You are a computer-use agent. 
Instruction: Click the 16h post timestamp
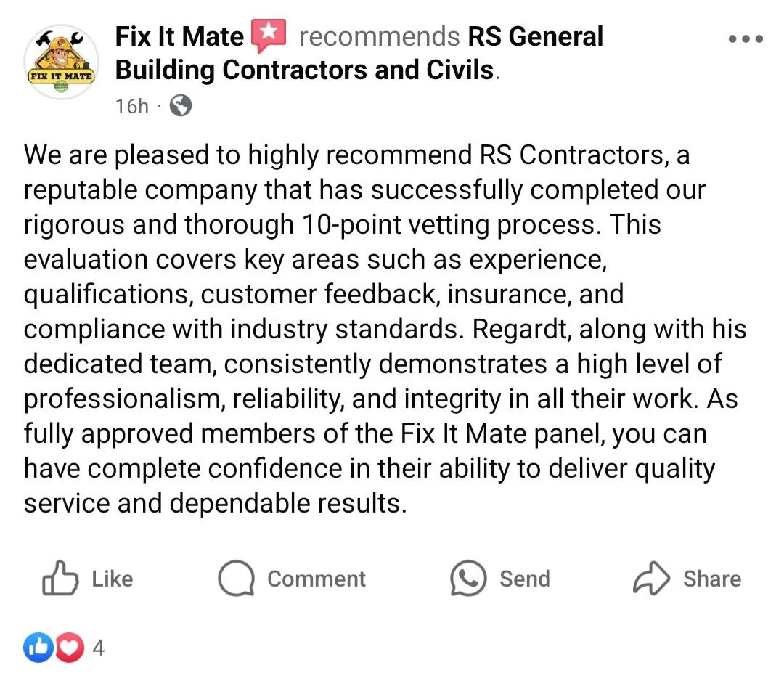tap(132, 106)
